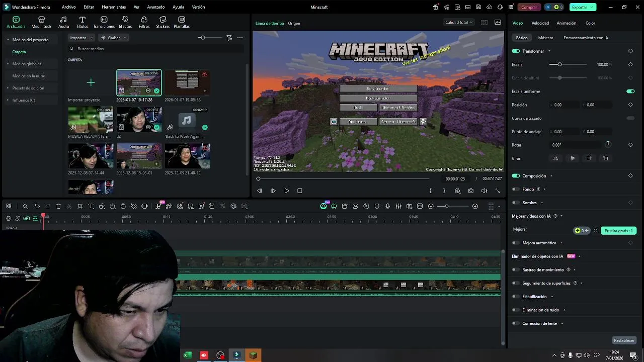644x362 pixels.
Task: Open the Archivo menu
Action: click(68, 7)
